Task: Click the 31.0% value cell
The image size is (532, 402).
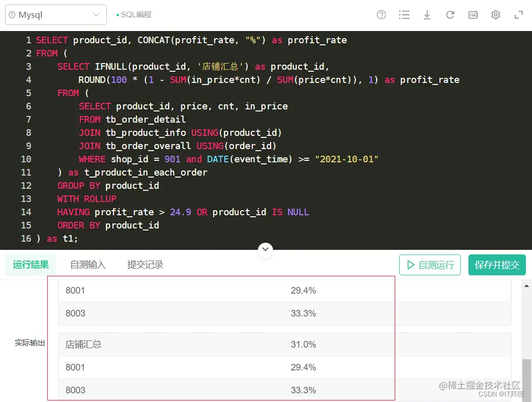Action: click(303, 344)
